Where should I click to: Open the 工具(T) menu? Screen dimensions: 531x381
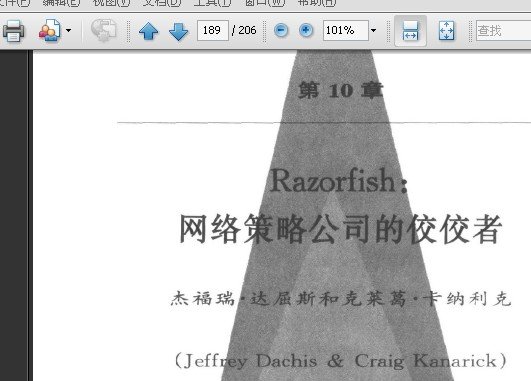coord(212,3)
